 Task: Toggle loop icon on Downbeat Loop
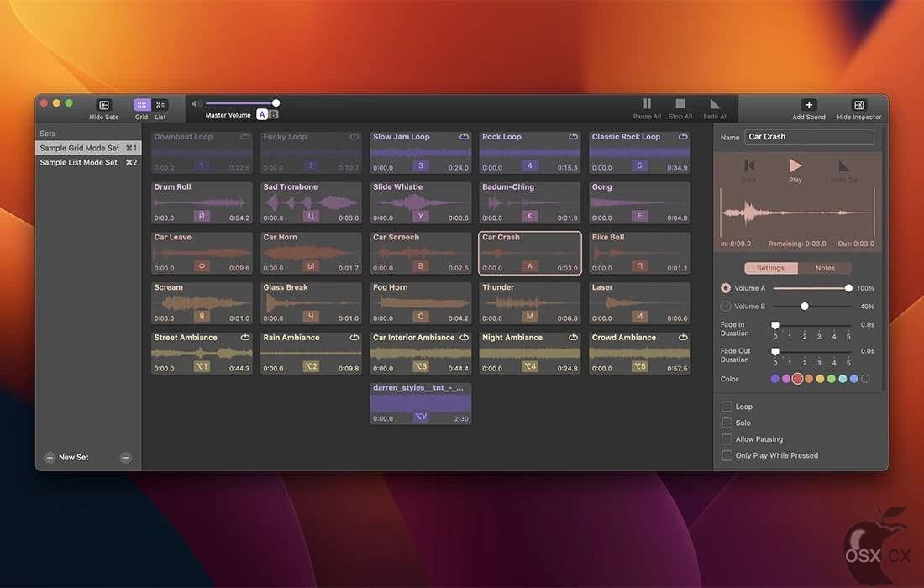(x=244, y=137)
